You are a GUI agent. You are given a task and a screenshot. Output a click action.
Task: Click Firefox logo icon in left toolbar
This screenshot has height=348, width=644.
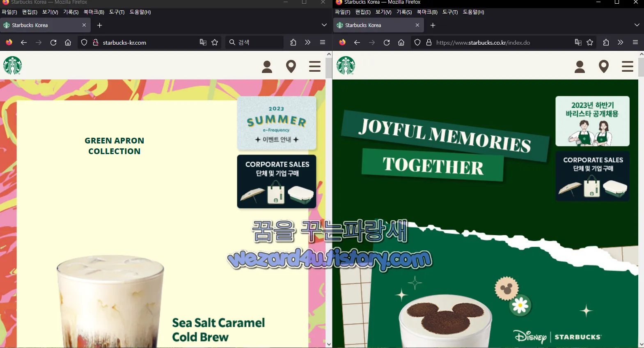9,42
